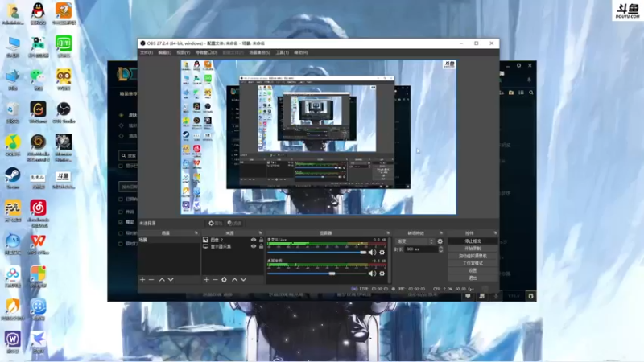
Task: Click the OBS preview canvas
Action: tap(318, 138)
